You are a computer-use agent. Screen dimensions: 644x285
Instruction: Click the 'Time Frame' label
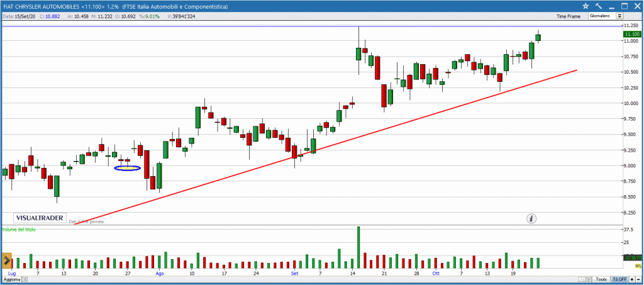coord(569,16)
